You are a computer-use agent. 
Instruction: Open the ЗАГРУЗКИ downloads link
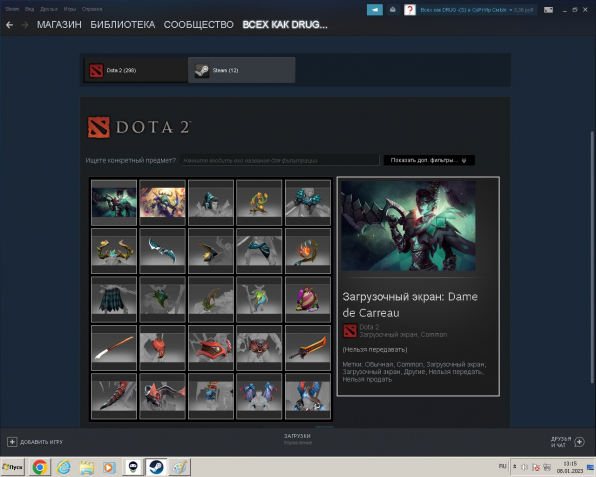pyautogui.click(x=297, y=436)
